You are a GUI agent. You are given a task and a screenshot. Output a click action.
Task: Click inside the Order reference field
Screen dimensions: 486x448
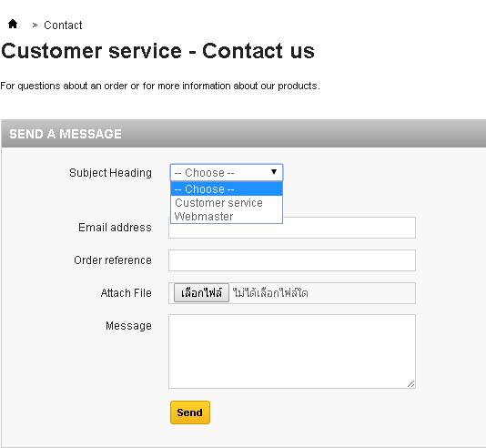[x=292, y=260]
